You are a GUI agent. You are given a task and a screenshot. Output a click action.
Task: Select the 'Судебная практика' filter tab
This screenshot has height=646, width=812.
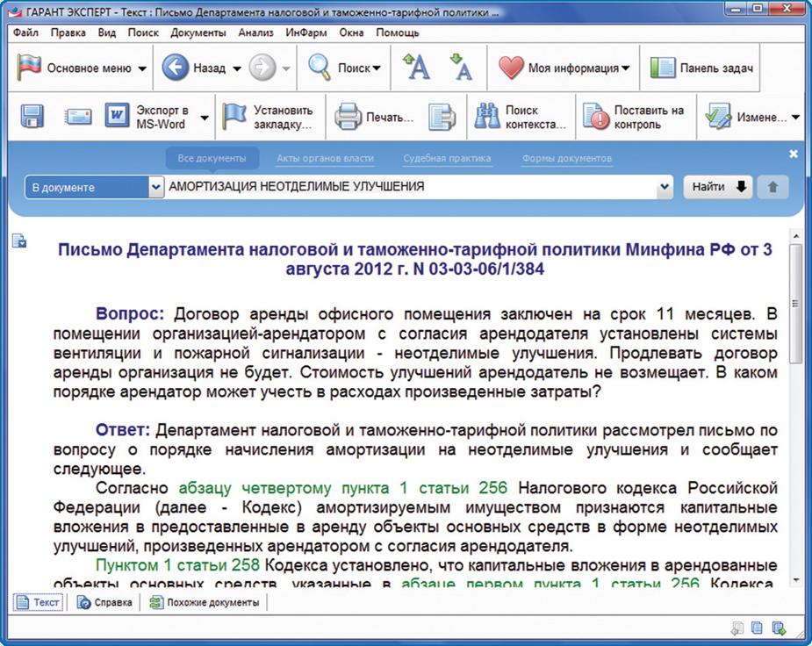pos(447,159)
